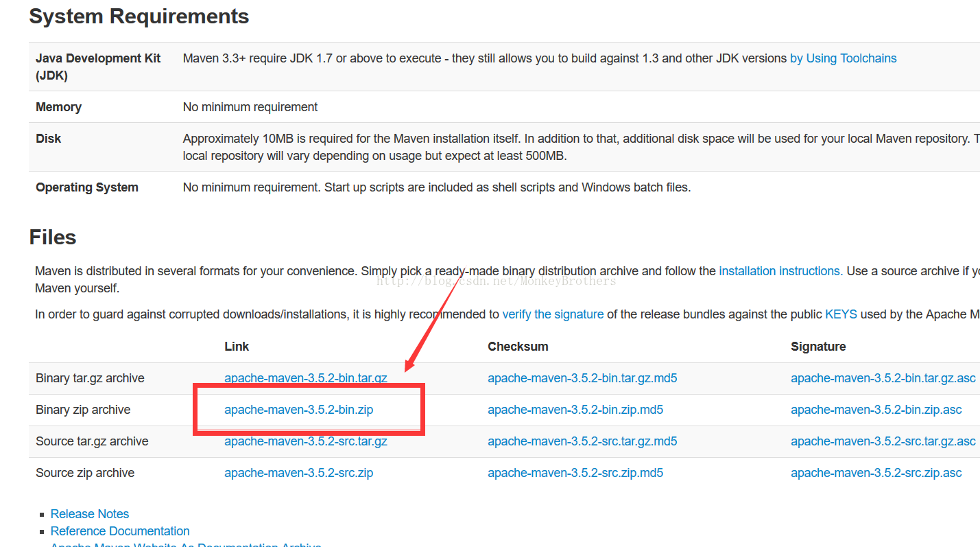Download apache-maven-3.5.2-bin.zip
The width and height of the screenshot is (980, 547).
point(298,410)
